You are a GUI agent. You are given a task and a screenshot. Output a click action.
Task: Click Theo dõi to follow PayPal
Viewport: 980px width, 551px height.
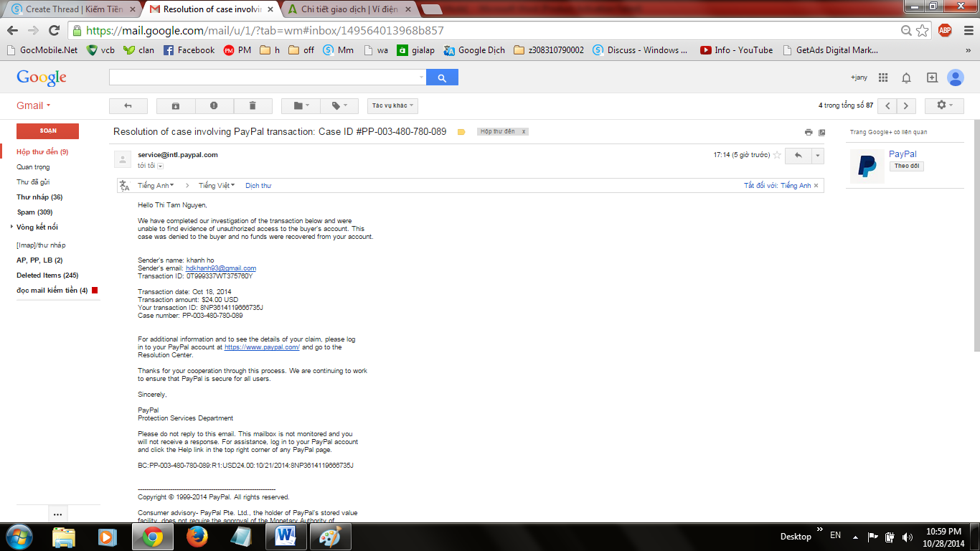pyautogui.click(x=907, y=166)
